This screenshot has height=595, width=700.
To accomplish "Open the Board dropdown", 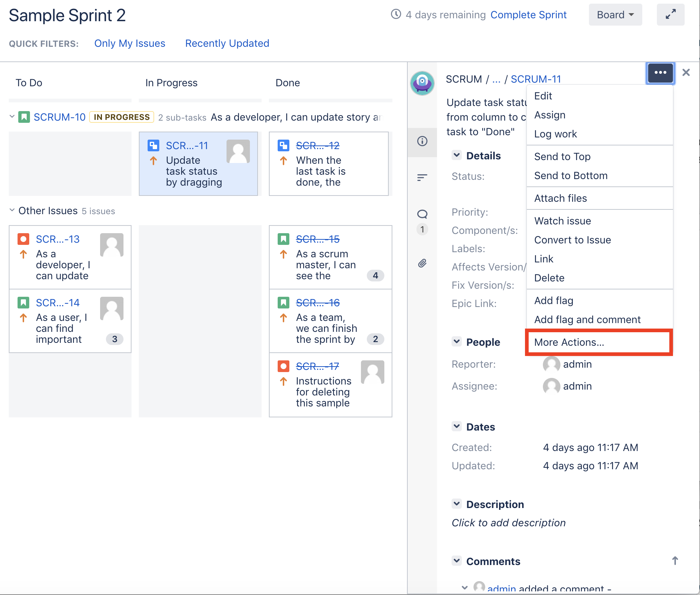I will (615, 15).
